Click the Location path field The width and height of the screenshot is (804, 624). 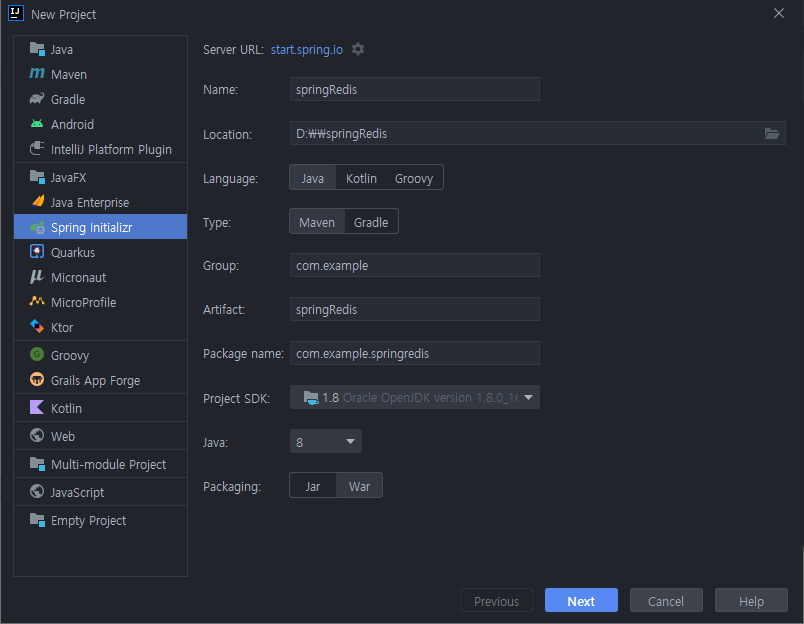coord(526,133)
